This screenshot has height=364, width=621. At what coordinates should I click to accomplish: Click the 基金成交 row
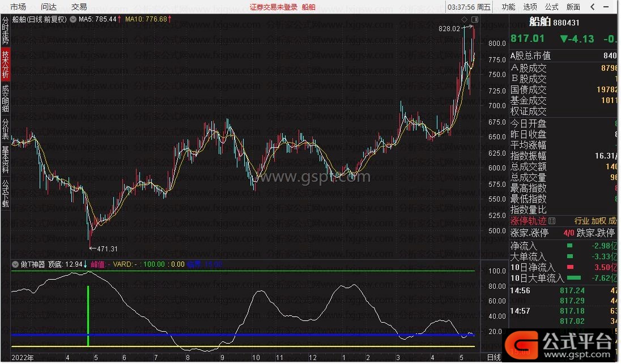tap(564, 101)
